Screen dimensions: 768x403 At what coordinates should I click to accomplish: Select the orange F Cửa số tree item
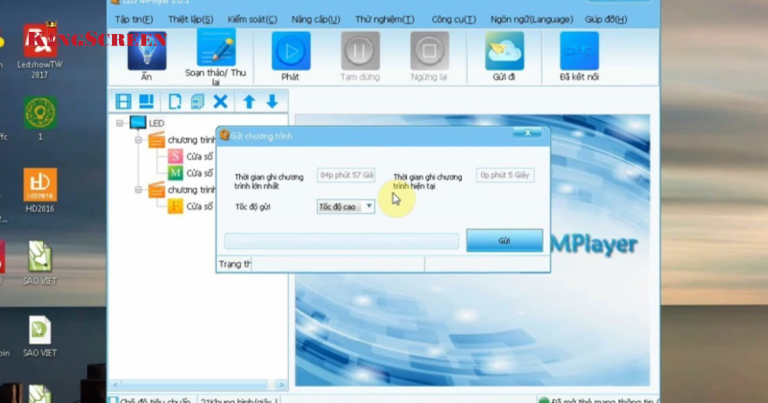point(175,206)
